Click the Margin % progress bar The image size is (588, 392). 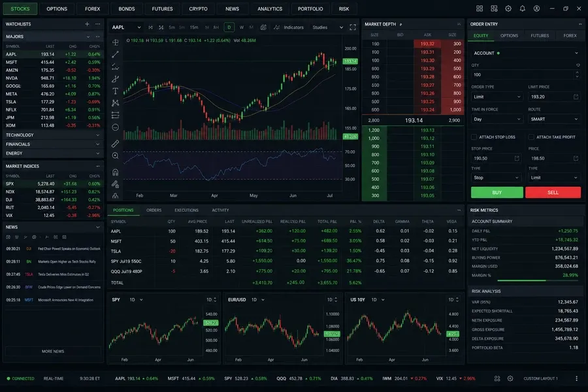(x=538, y=280)
